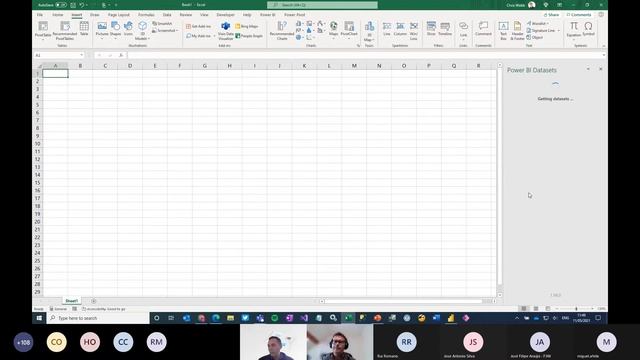Click the zoom slider in status bar
This screenshot has height=360, width=640.
pos(576,309)
